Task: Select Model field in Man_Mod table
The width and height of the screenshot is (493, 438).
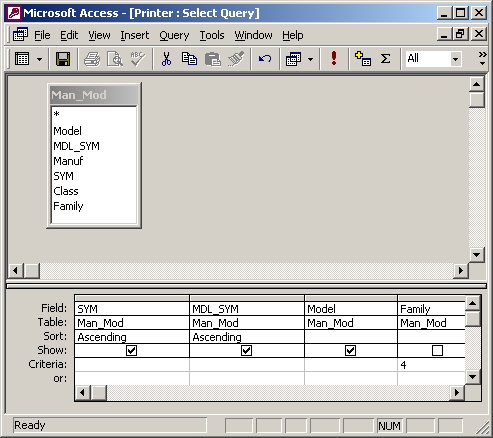Action: 94,131
